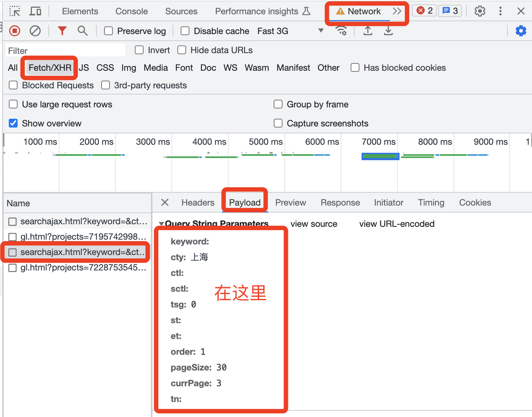Enable Preserve log checkbox

(108, 31)
